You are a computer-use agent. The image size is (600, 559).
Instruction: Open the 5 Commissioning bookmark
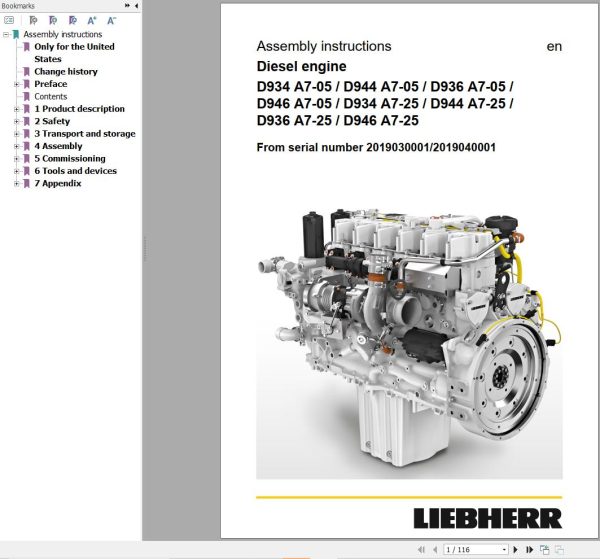coord(70,159)
